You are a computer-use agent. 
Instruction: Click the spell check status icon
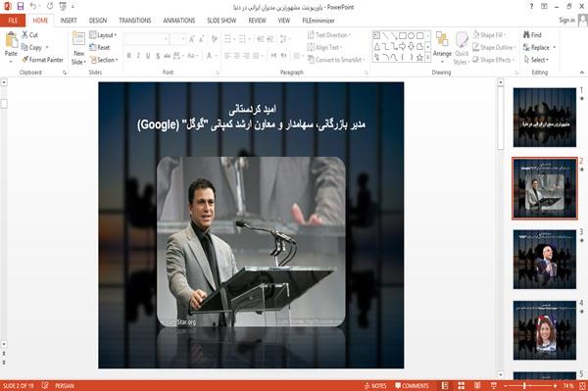click(45, 386)
